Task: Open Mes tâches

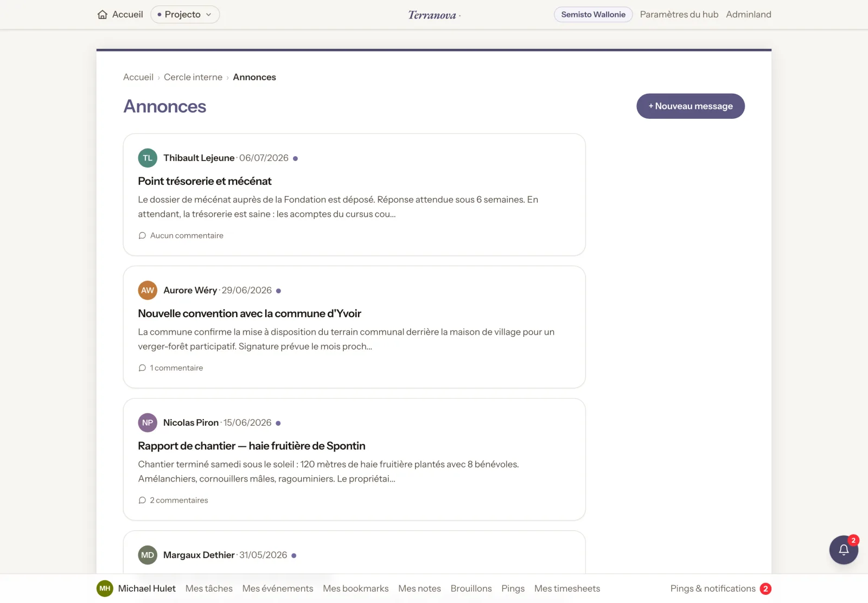Action: click(x=209, y=588)
